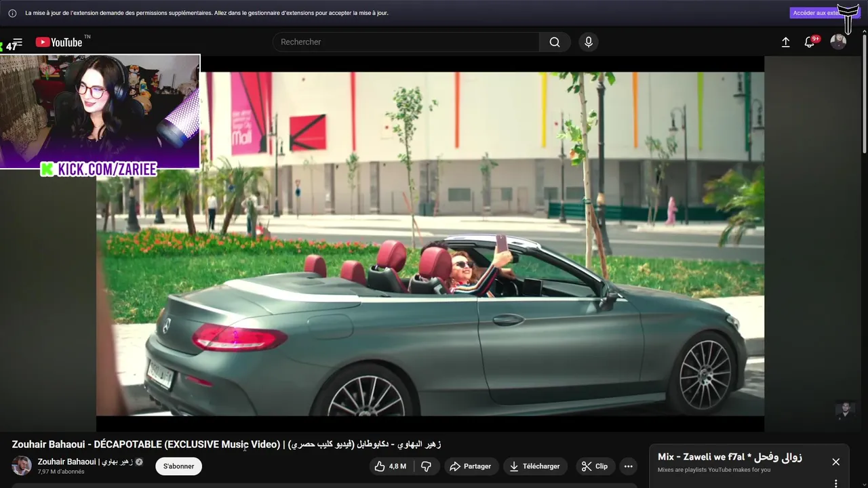The image size is (868, 488).
Task: Subscribe using the S'abonner button
Action: tap(179, 466)
